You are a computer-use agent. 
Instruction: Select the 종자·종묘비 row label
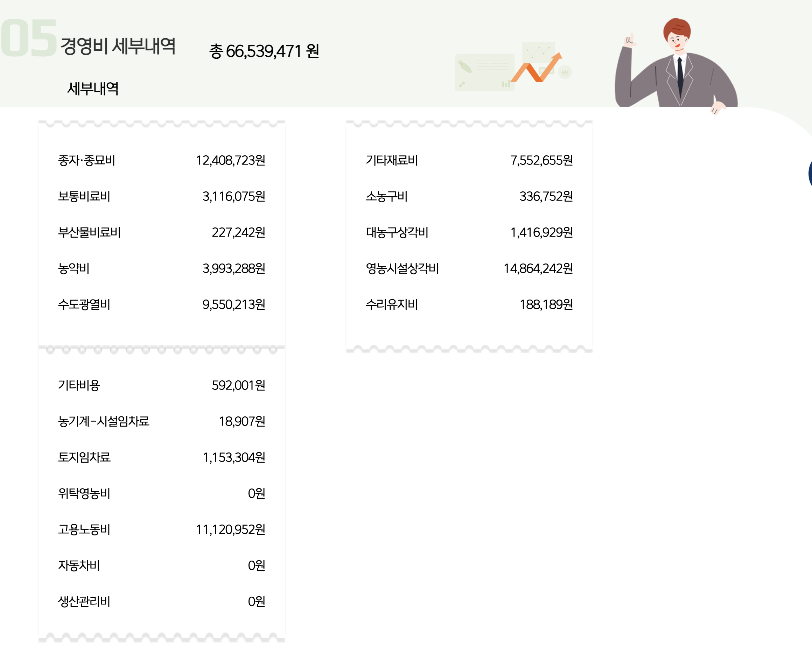pos(86,160)
